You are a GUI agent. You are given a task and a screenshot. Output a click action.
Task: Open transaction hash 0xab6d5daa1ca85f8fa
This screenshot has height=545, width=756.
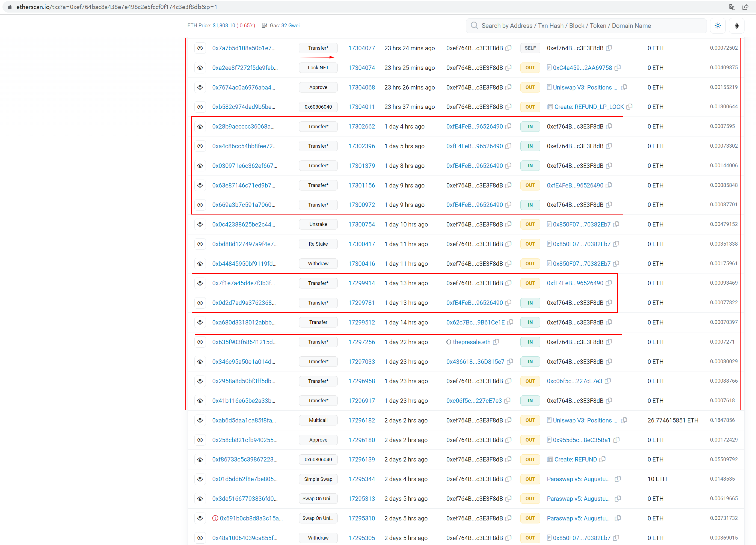(x=244, y=420)
